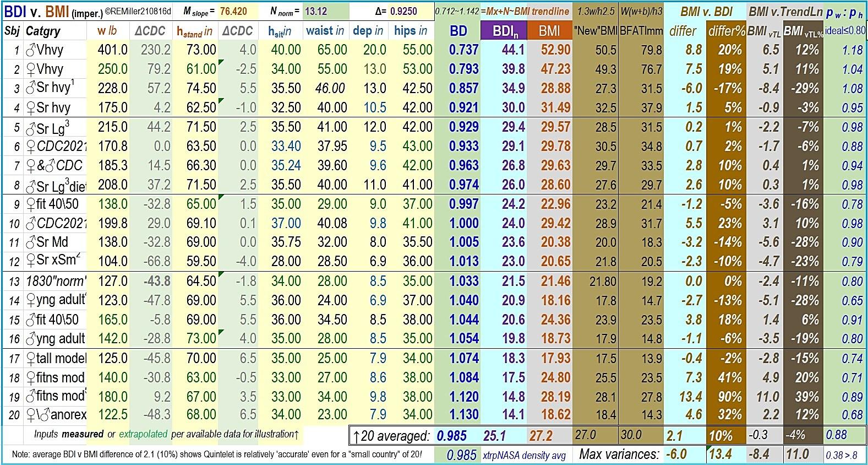Viewport: 868px width, 465px height.
Task: Click the '1830"norm"' category cell
Action: (55, 282)
